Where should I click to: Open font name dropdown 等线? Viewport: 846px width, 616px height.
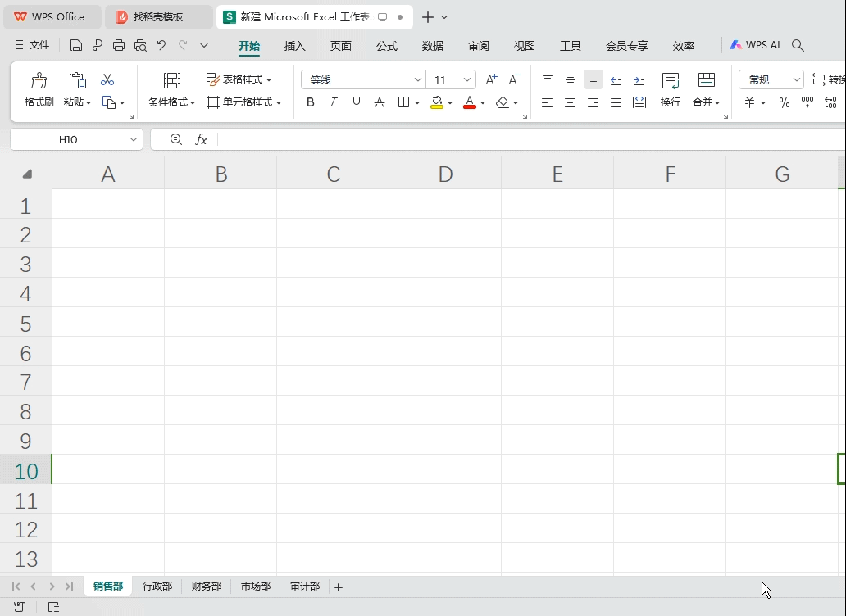coord(417,79)
